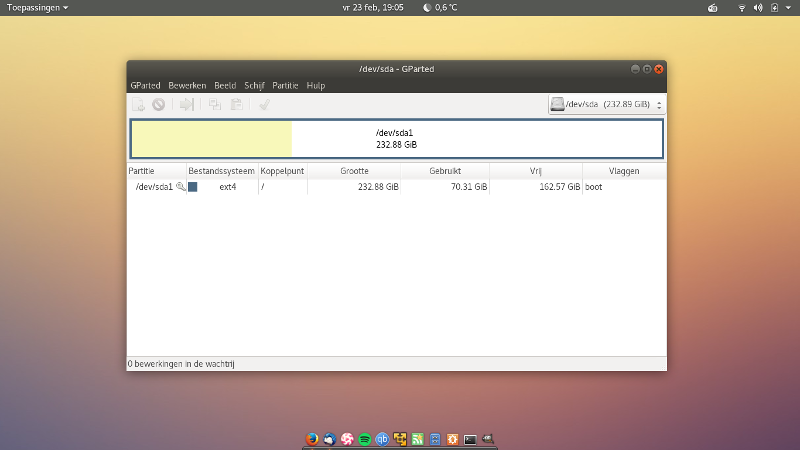
Task: Click the New partition toolbar icon
Action: click(138, 105)
